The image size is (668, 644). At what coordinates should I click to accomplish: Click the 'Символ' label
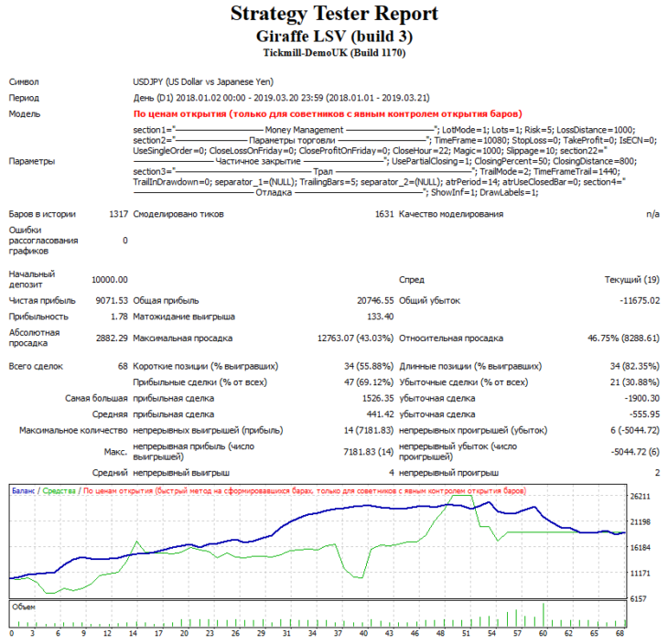coord(24,81)
